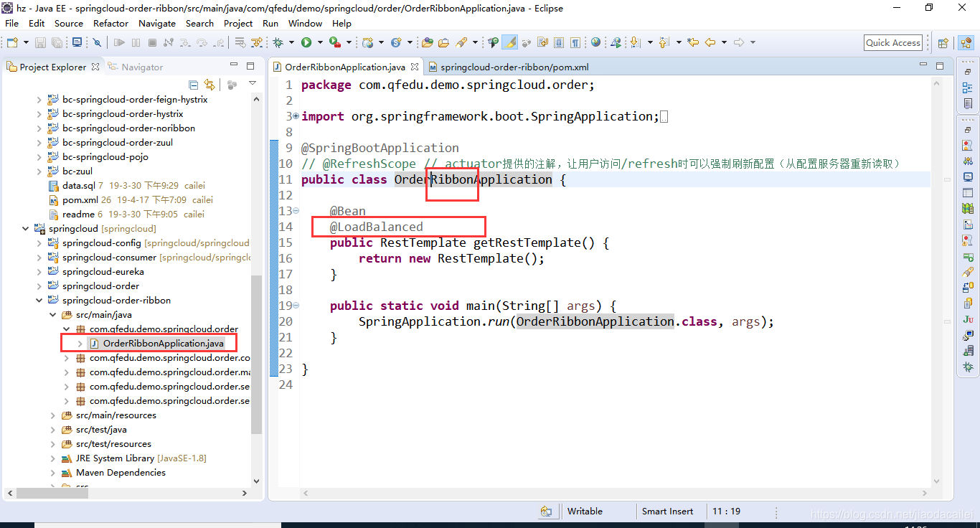This screenshot has height=528, width=980.
Task: Click the Writable status field
Action: pos(585,511)
